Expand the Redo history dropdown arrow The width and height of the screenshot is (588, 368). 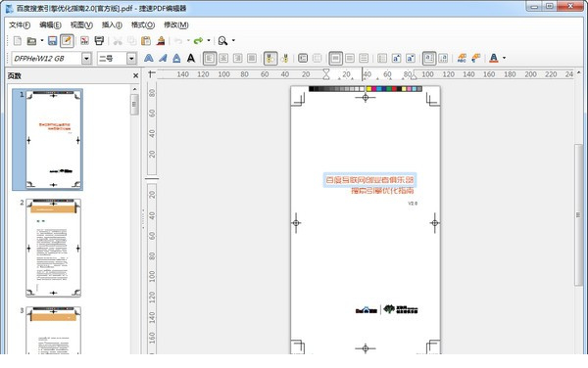pyautogui.click(x=209, y=40)
